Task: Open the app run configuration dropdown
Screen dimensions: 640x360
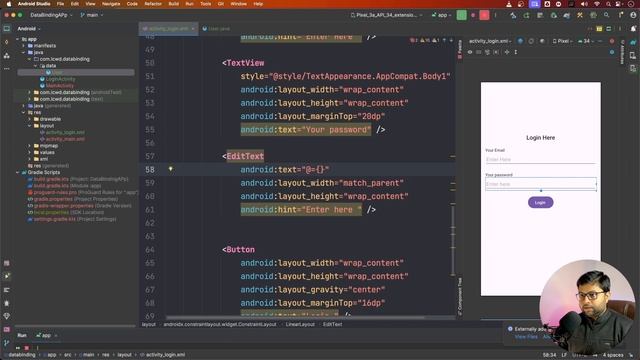Action: pyautogui.click(x=441, y=15)
